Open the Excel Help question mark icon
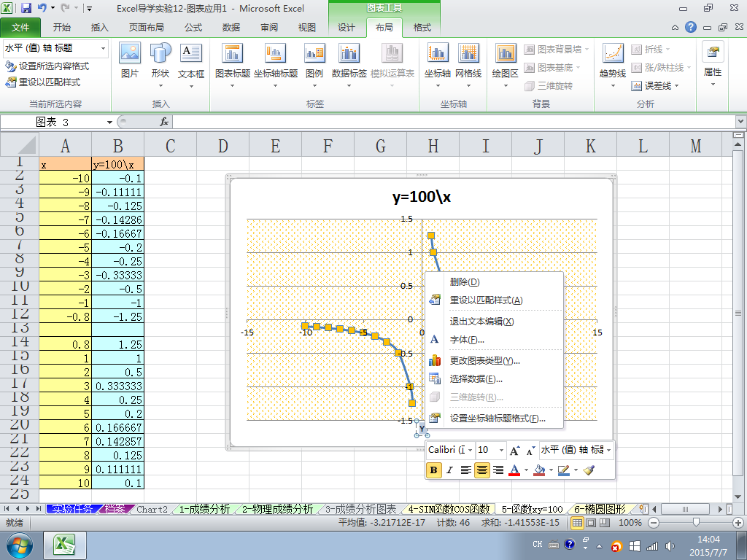This screenshot has height=560, width=747. pyautogui.click(x=691, y=27)
